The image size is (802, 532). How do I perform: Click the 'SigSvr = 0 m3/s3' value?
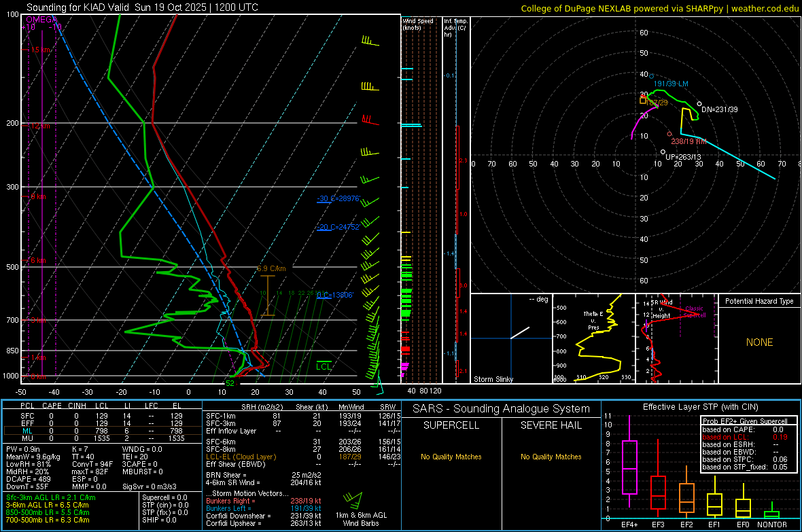pyautogui.click(x=150, y=486)
